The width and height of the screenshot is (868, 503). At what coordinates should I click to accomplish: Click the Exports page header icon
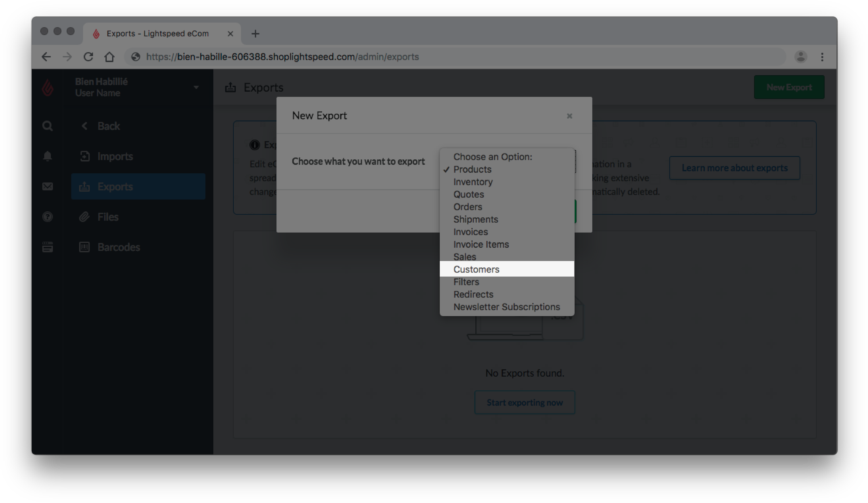pyautogui.click(x=230, y=88)
